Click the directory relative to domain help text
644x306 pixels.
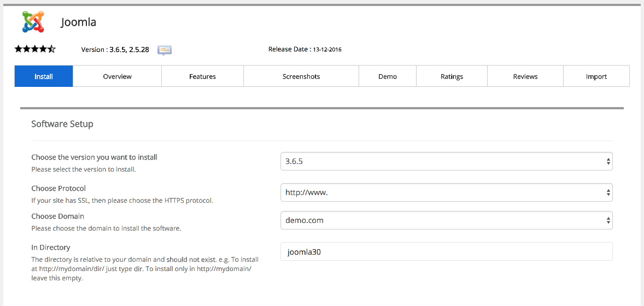click(145, 269)
